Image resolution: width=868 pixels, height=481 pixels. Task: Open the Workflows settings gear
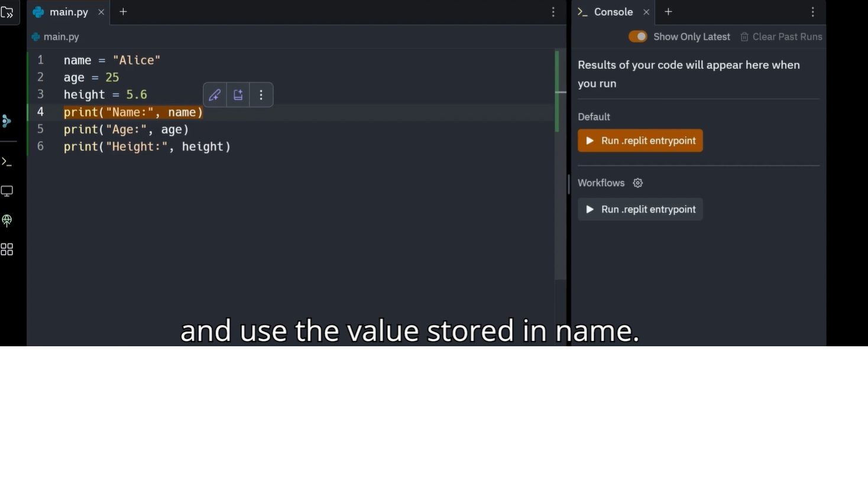tap(637, 183)
